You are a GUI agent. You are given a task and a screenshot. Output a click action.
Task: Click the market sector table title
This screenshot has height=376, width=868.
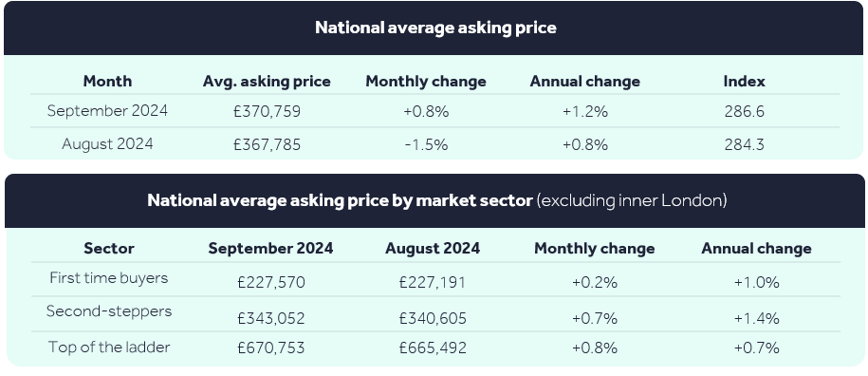coord(436,200)
